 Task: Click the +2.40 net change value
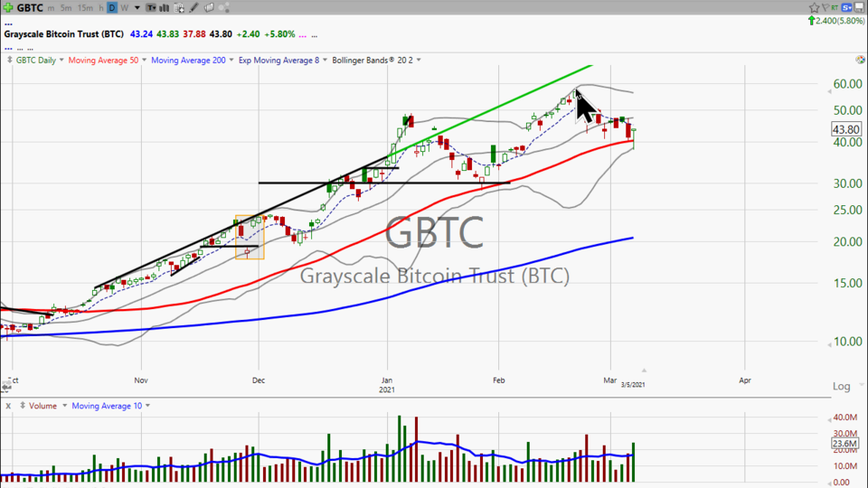pos(248,34)
